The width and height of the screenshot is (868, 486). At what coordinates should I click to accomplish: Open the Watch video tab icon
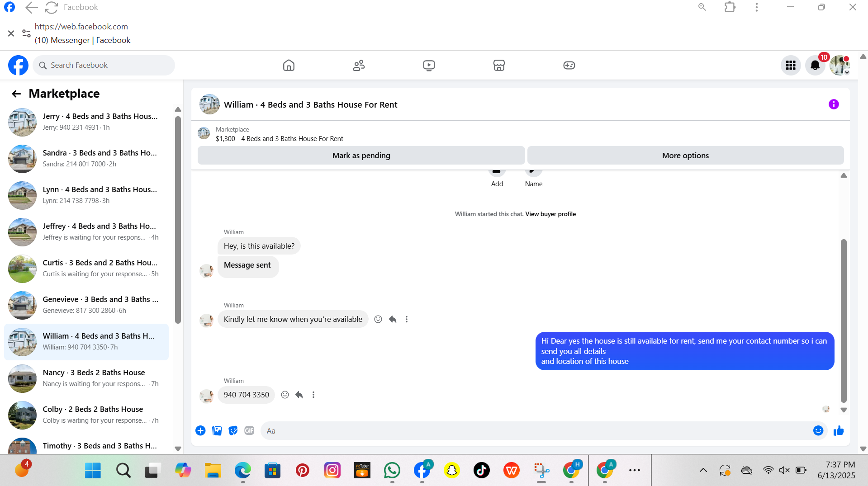click(x=429, y=66)
